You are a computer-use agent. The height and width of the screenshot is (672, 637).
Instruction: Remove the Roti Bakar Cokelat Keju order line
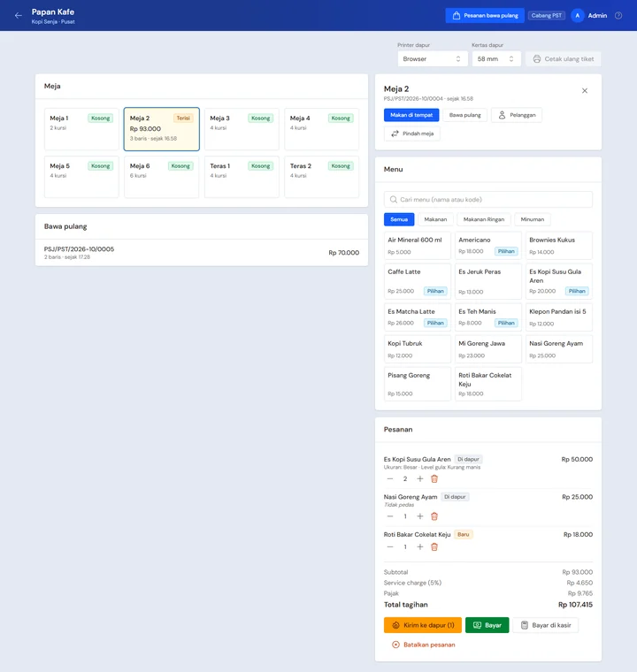434,546
